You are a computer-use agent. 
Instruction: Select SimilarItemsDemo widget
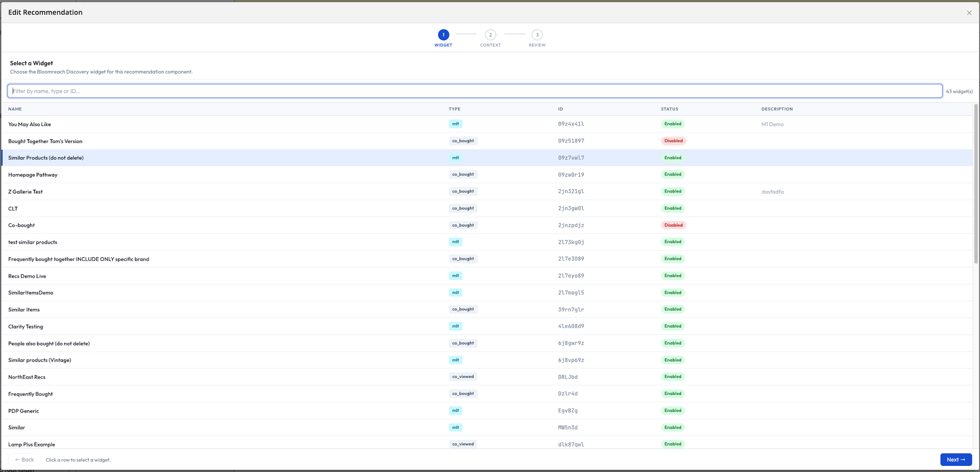[487, 292]
